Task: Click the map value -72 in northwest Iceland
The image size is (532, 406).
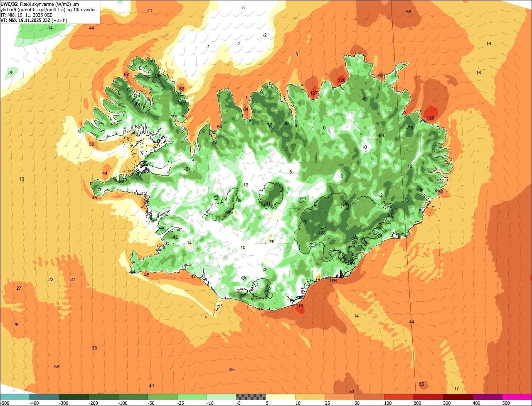Action: 214,142
